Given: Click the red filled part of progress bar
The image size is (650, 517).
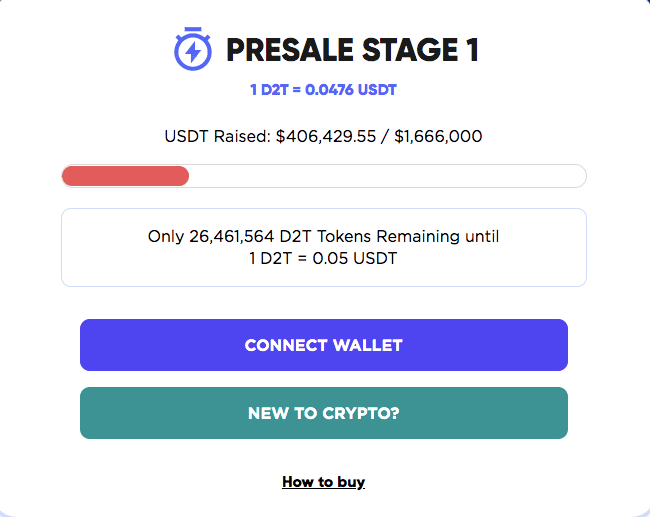Looking at the screenshot, I should click(126, 176).
